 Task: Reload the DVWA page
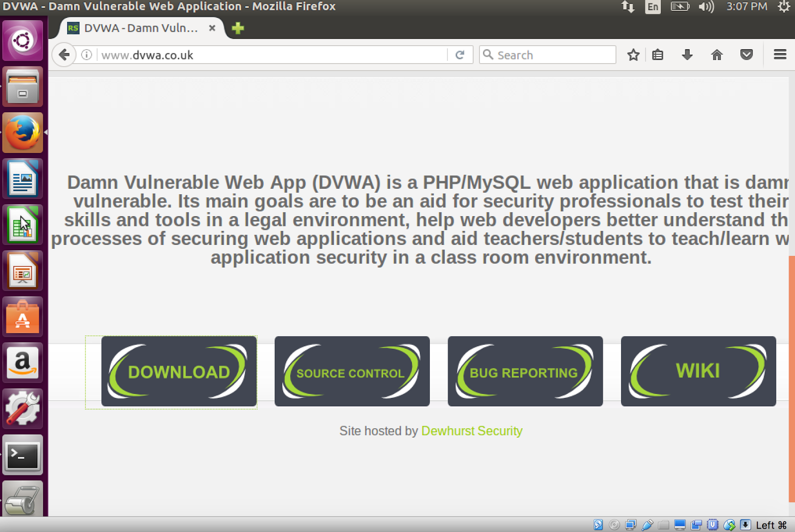tap(461, 55)
